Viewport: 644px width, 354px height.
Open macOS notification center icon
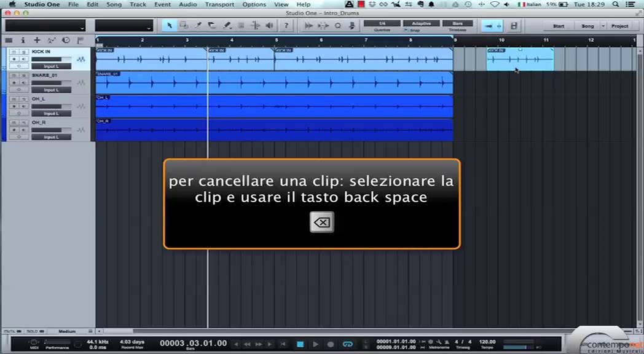point(630,4)
